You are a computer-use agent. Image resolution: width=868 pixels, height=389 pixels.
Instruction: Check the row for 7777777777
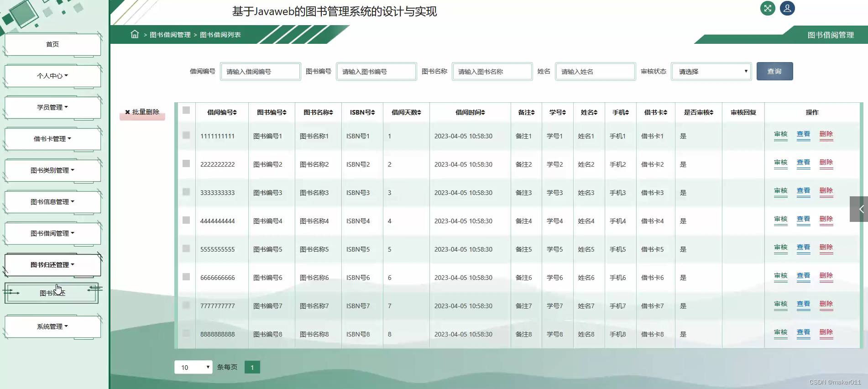186,305
